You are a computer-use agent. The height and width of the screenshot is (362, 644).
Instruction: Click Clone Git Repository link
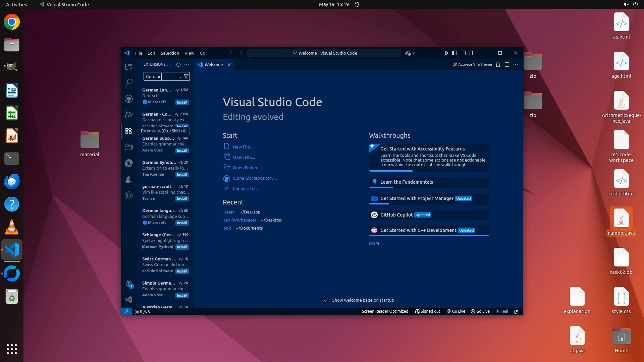click(255, 178)
